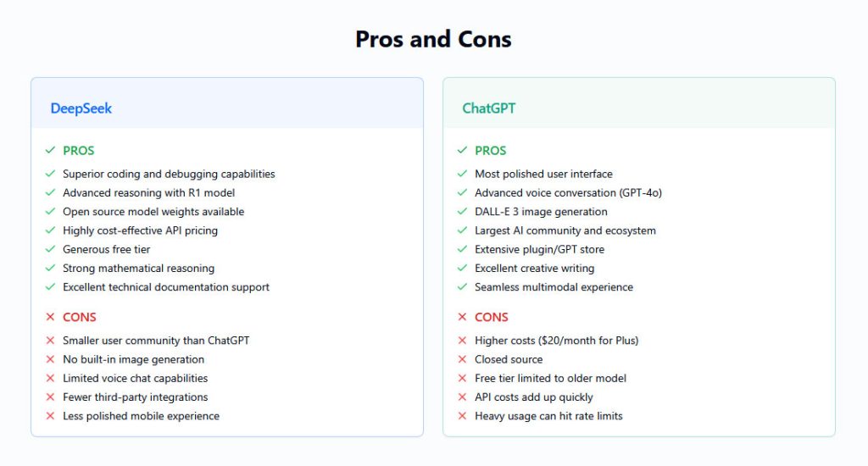Click Seamless multimodal experience text

tap(554, 286)
